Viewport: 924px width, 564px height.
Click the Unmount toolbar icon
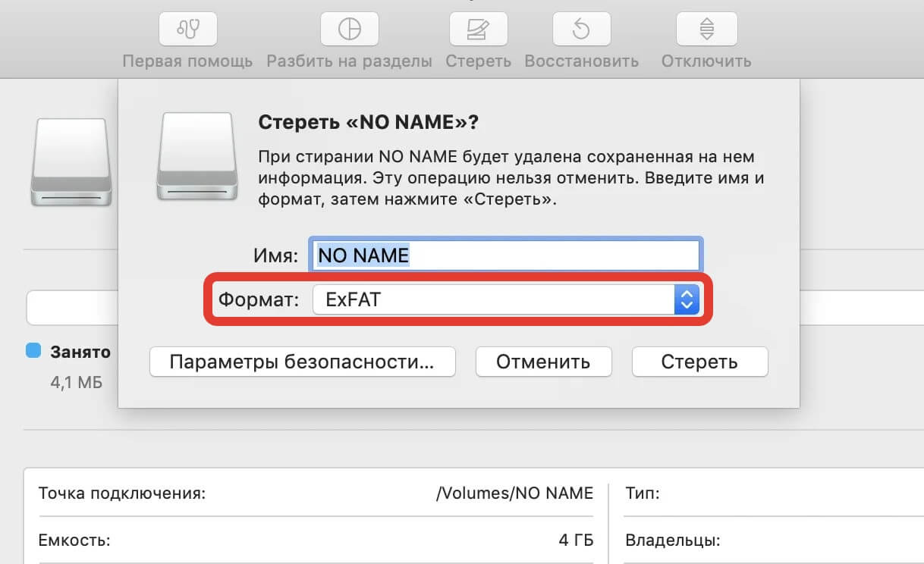tap(706, 30)
